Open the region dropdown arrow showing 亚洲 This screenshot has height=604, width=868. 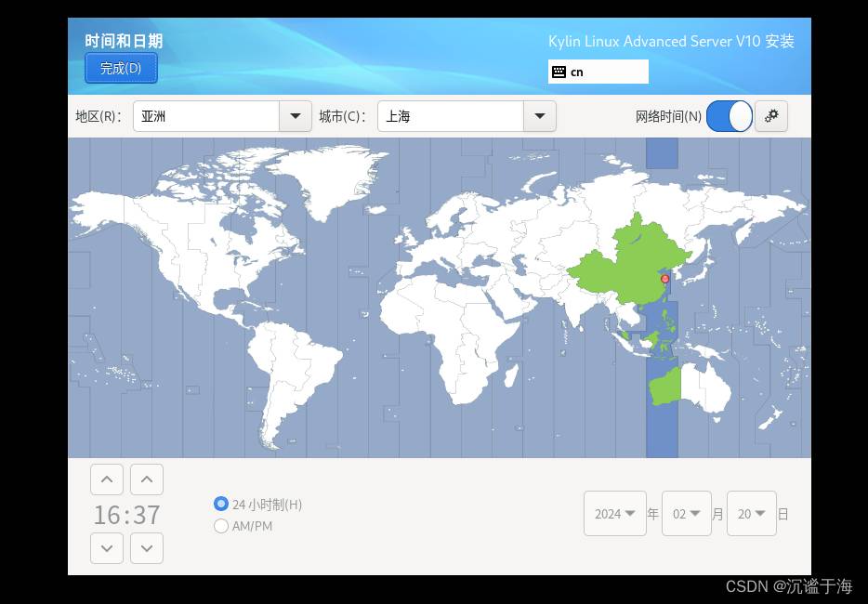pyautogui.click(x=296, y=116)
